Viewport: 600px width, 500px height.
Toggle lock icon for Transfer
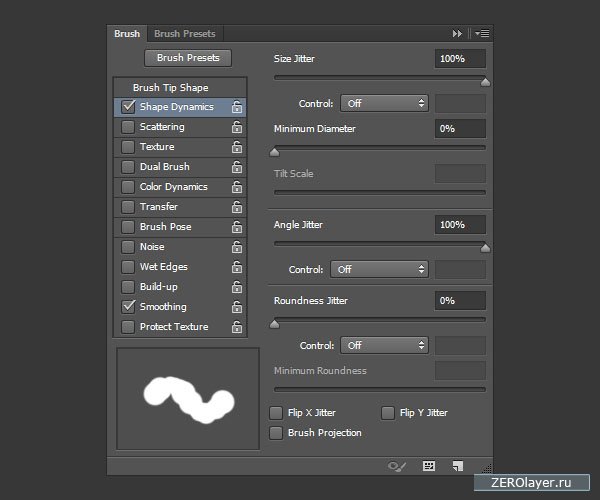point(237,207)
